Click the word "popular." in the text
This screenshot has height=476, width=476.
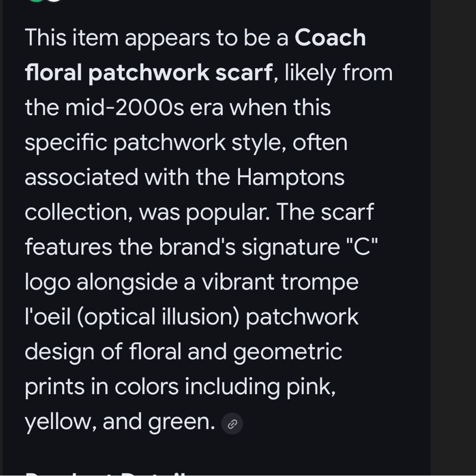(x=228, y=212)
